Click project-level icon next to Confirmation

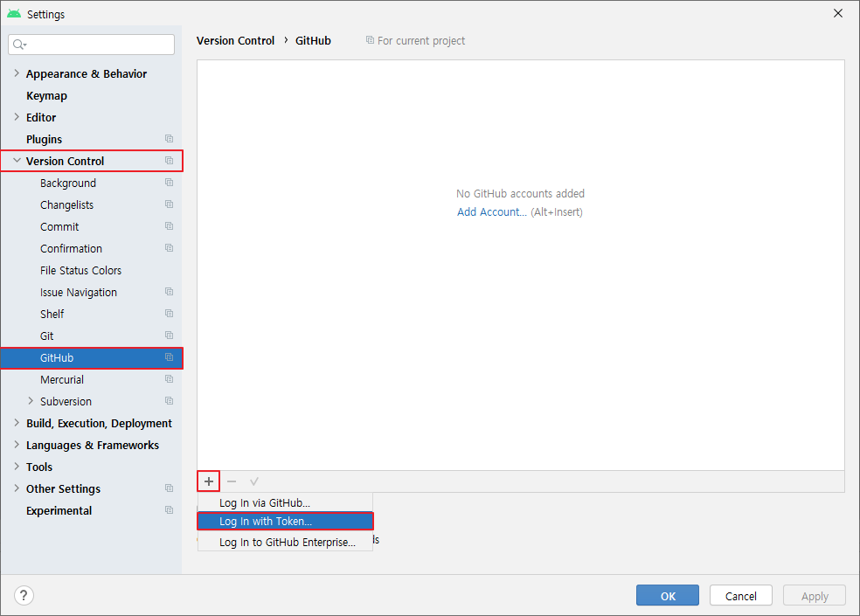click(x=169, y=248)
